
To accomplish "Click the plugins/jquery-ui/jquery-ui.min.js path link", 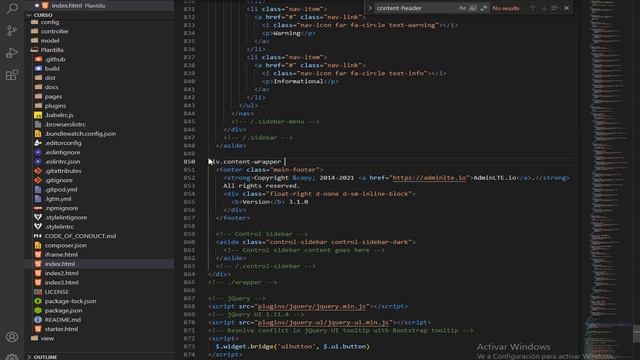I will [323, 322].
